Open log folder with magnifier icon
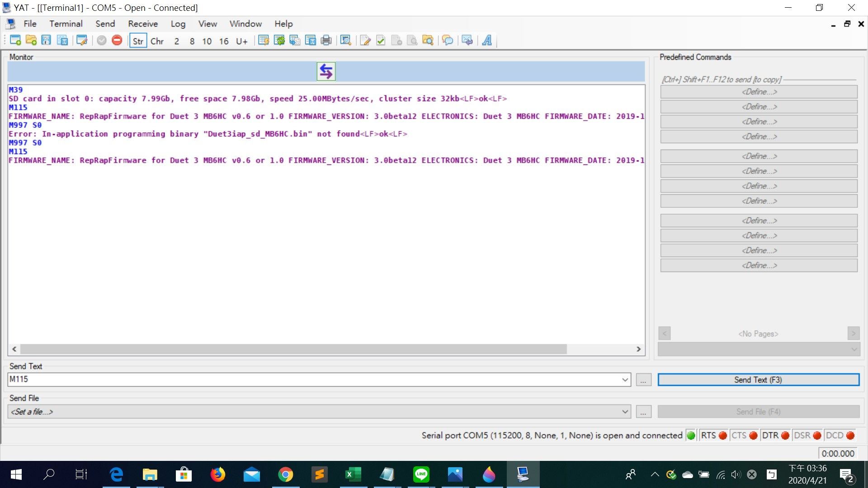This screenshot has height=488, width=868. (x=428, y=40)
